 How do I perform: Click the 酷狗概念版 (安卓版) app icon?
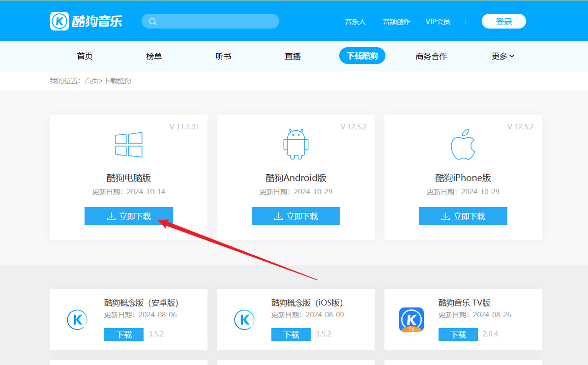point(77,320)
